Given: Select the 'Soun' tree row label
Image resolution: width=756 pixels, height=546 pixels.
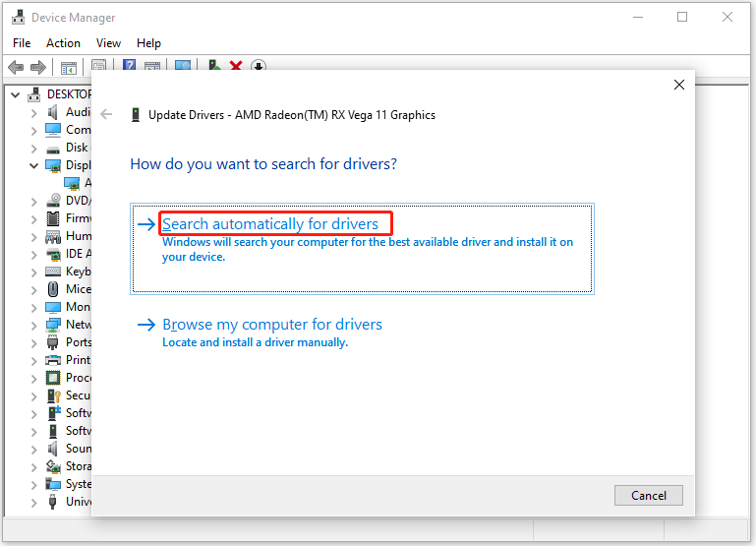Looking at the screenshot, I should pos(78,449).
